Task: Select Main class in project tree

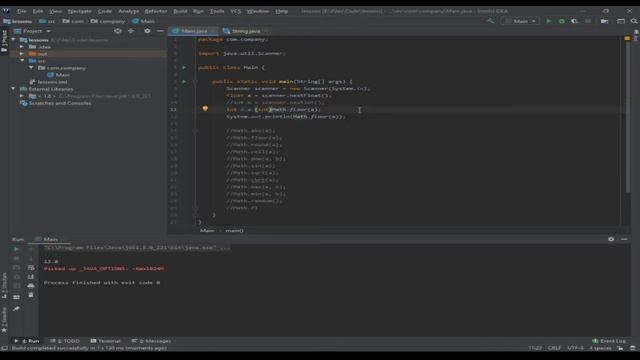Action: point(59,75)
